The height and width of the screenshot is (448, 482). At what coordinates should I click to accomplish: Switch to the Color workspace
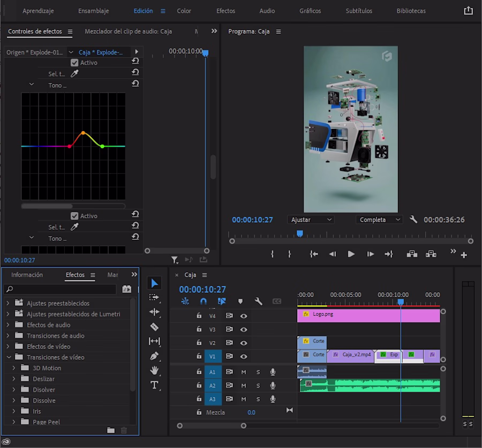(184, 11)
